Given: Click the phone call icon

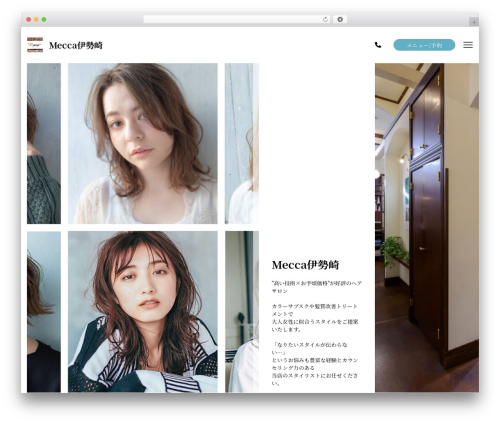Looking at the screenshot, I should tap(378, 45).
